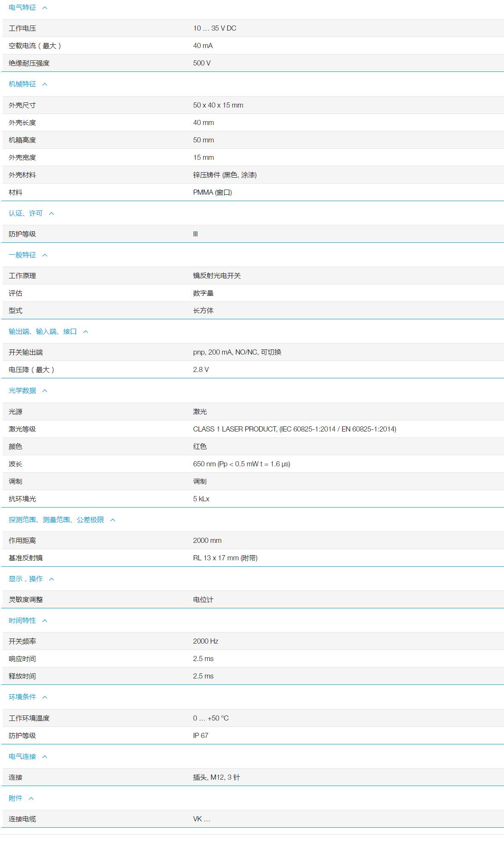Collapse the 探测范围、测量范围、公差极限 chevron
This screenshot has height=857, width=504.
tap(113, 520)
